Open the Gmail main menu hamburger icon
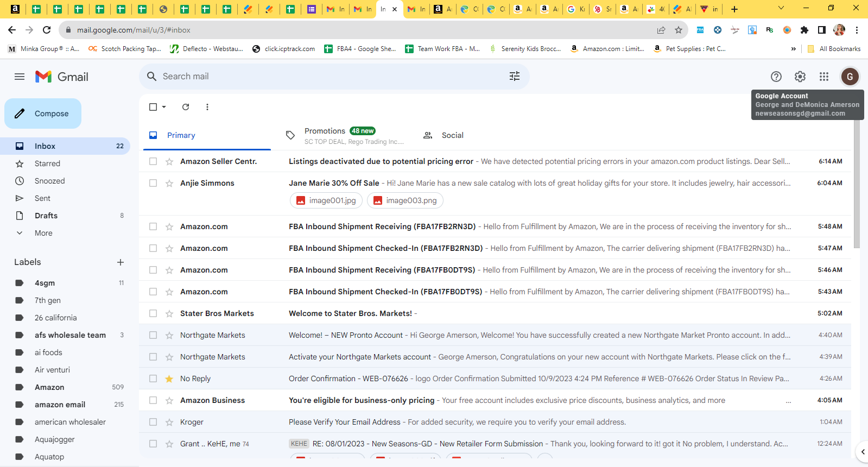 coord(20,77)
